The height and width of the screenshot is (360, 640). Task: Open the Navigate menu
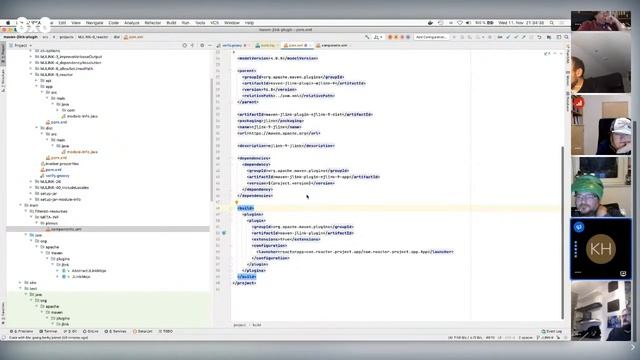pos(94,23)
